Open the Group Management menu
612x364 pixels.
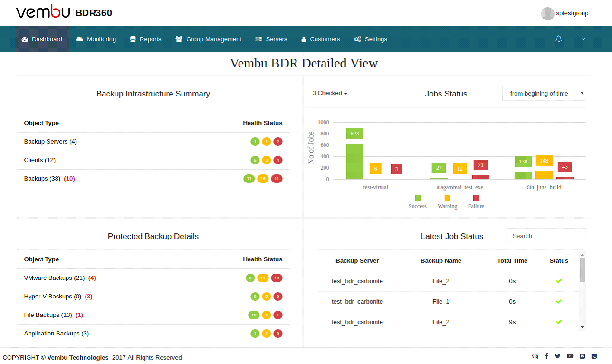(x=208, y=39)
